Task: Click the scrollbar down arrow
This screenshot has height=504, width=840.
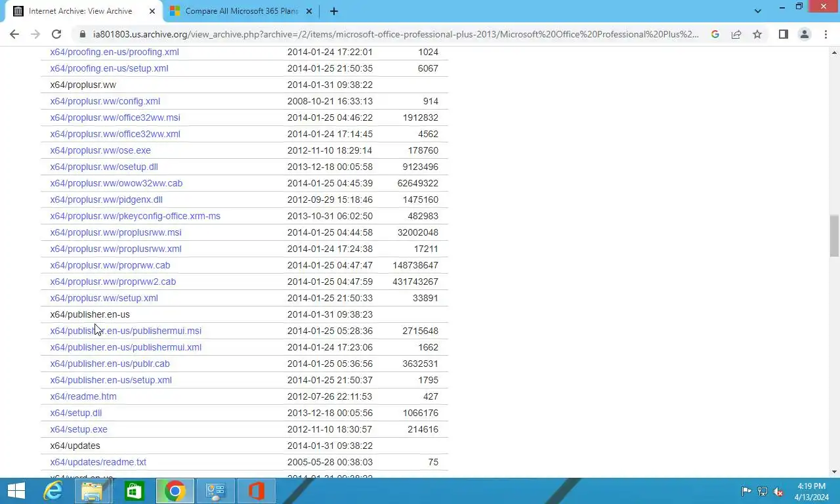Action: coord(834,472)
